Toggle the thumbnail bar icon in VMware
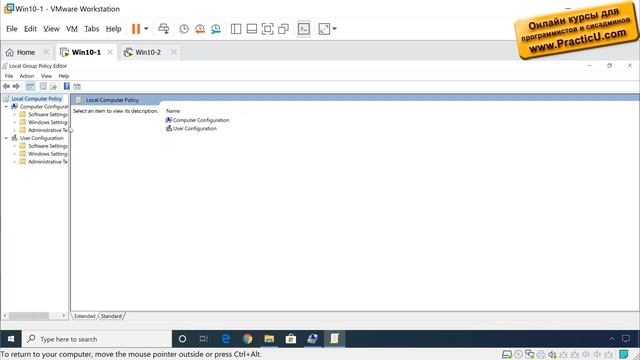Screen dimensions: 640x360 [252, 29]
